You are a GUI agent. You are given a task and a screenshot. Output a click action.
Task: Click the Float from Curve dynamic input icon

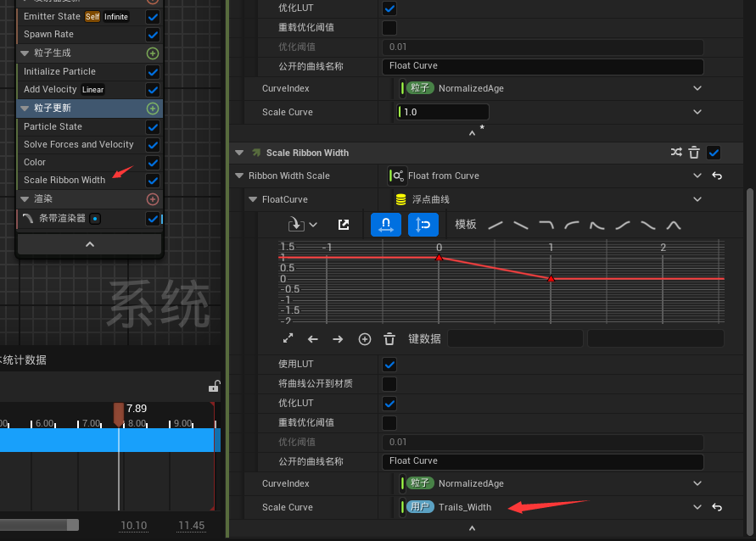[398, 176]
